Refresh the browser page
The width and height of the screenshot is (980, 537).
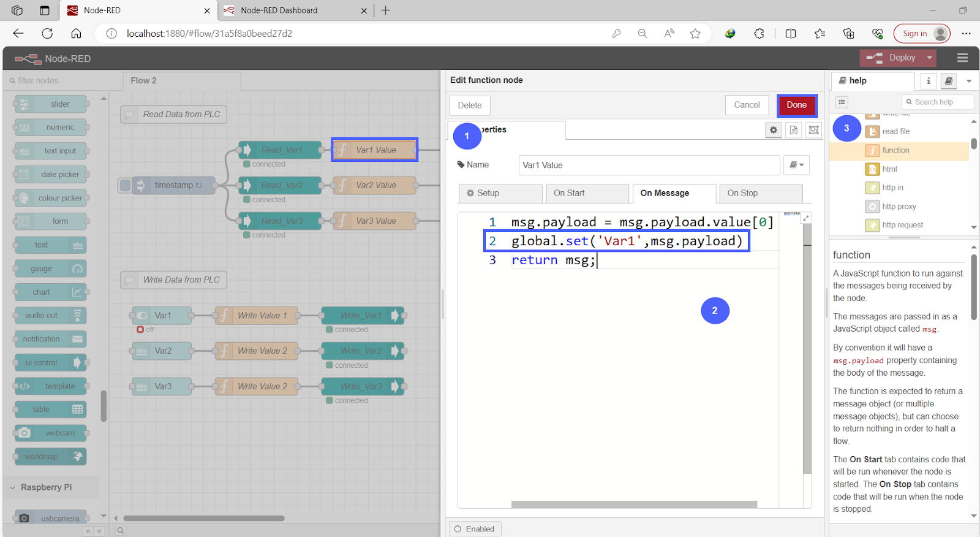[47, 34]
